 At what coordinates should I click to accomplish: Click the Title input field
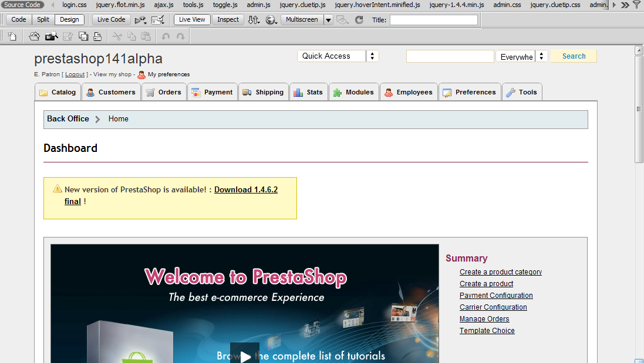click(x=434, y=20)
